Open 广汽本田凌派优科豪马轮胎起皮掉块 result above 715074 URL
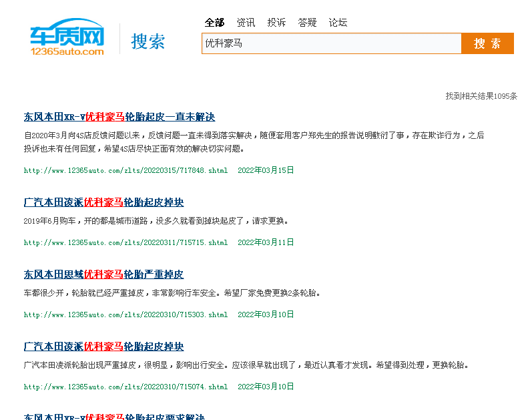 (104, 347)
